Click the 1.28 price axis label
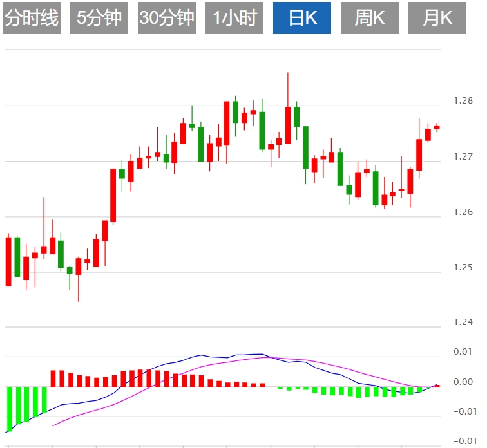Screen dimensions: 487x448 tap(463, 100)
